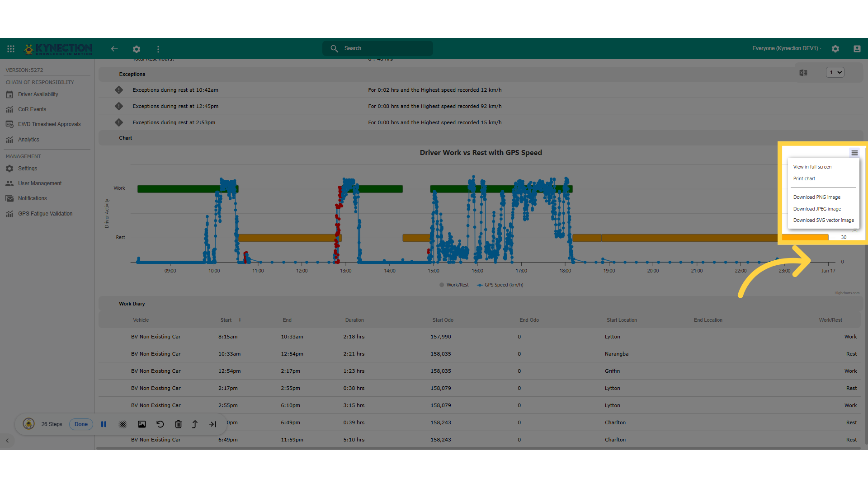Pause the step recording
Viewport: 868px width, 488px height.
104,424
